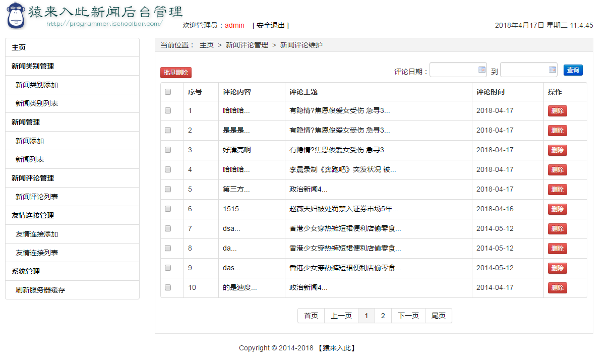Open 新闻类别列表 menu item
612x364 pixels.
click(x=72, y=103)
